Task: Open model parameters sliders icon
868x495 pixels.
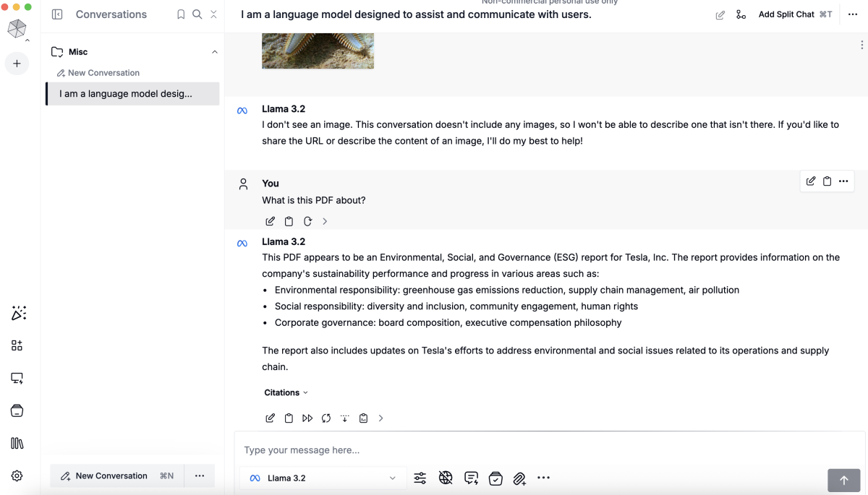Action: point(420,478)
